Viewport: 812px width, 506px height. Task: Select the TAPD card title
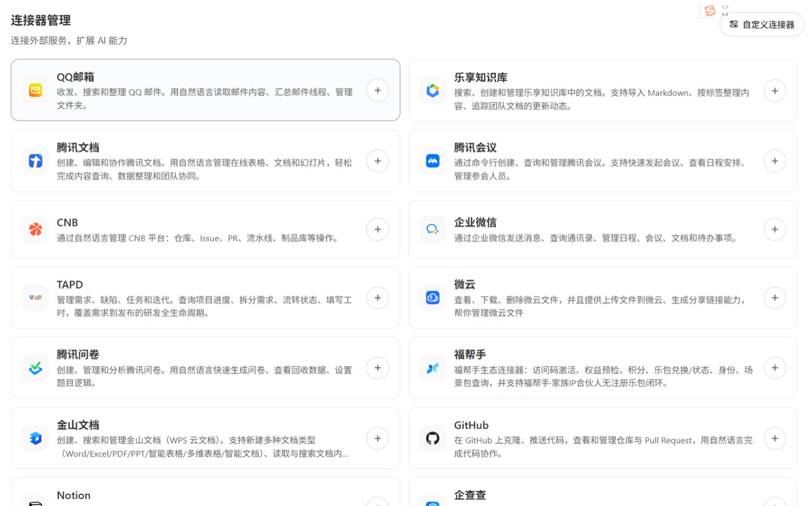pyautogui.click(x=70, y=284)
